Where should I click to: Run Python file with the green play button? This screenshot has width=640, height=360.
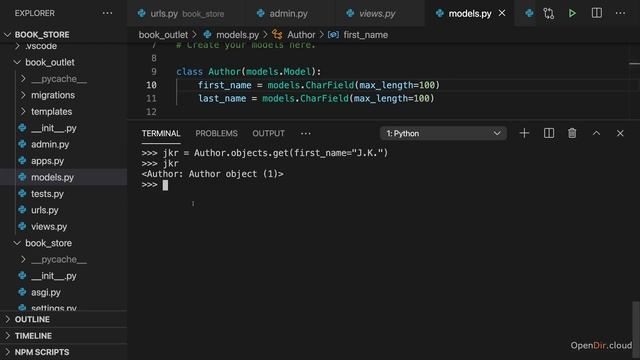point(572,13)
